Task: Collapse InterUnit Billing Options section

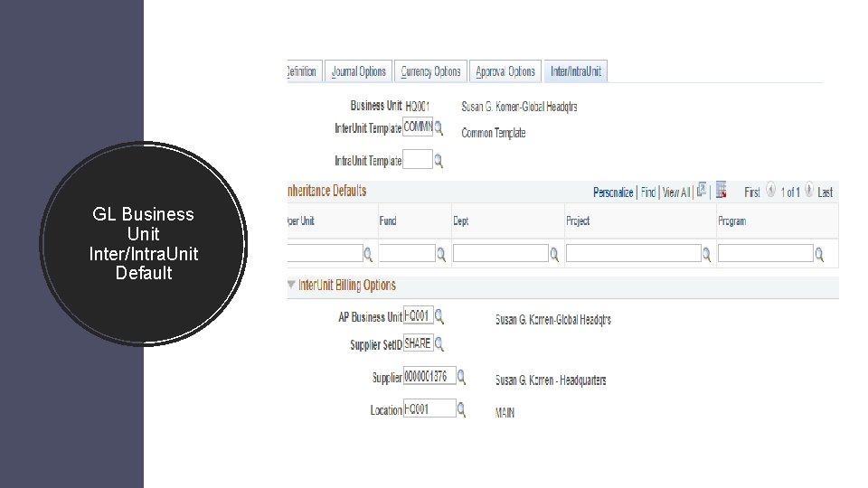Action: [x=291, y=285]
